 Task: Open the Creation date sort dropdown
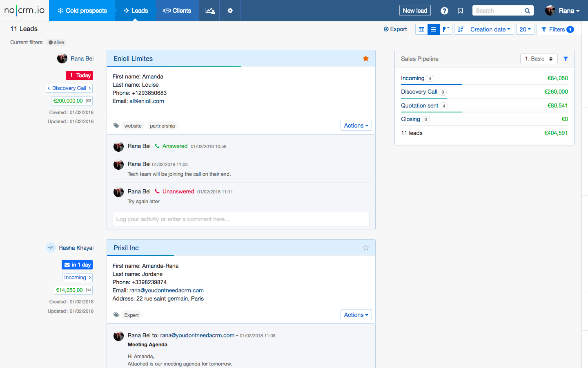490,29
